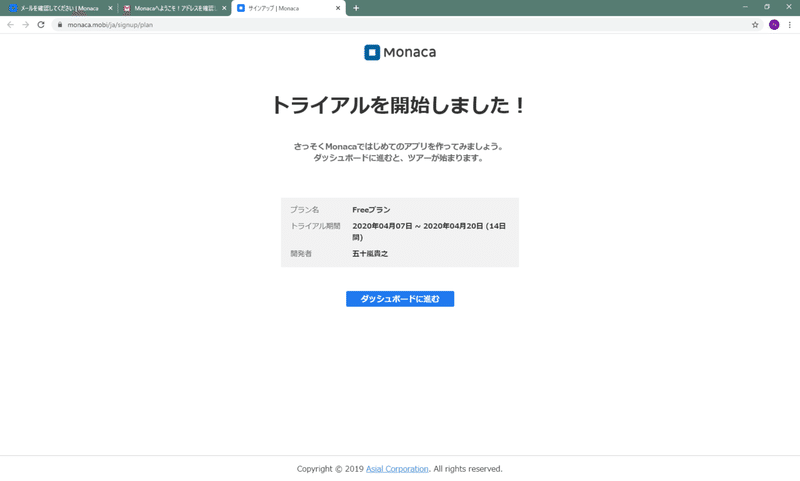The width and height of the screenshot is (800, 481).
Task: Close the Monacaへようこそ tab
Action: click(224, 8)
